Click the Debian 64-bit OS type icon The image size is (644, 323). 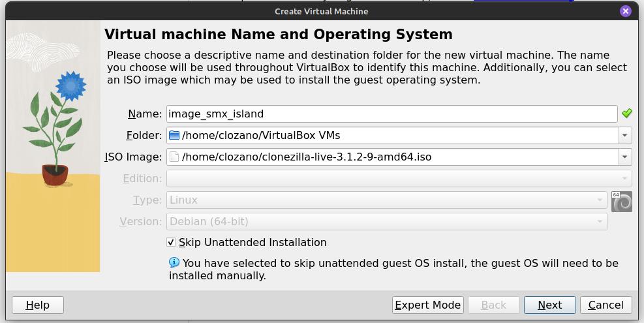[621, 202]
